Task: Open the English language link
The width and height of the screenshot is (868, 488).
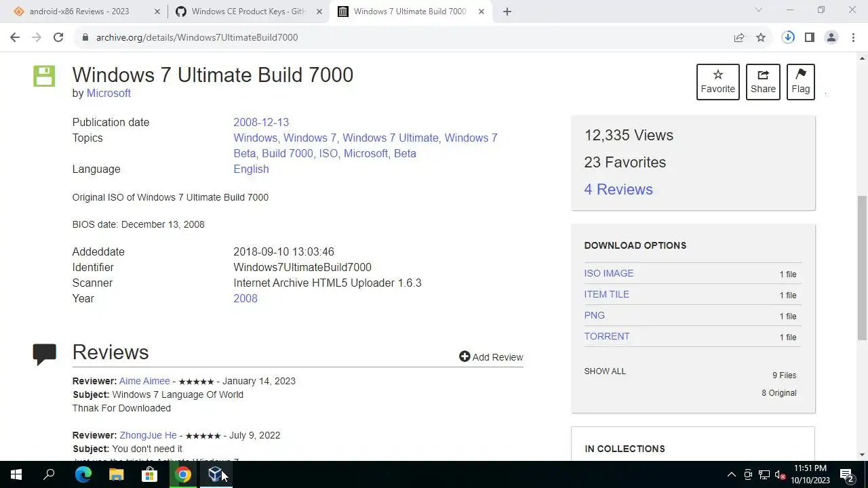Action: point(251,169)
